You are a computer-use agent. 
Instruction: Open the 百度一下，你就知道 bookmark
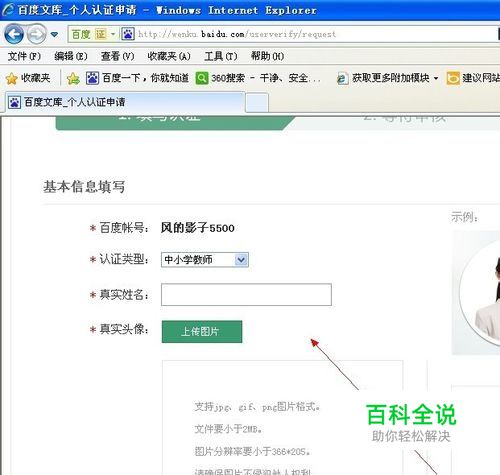tap(137, 78)
